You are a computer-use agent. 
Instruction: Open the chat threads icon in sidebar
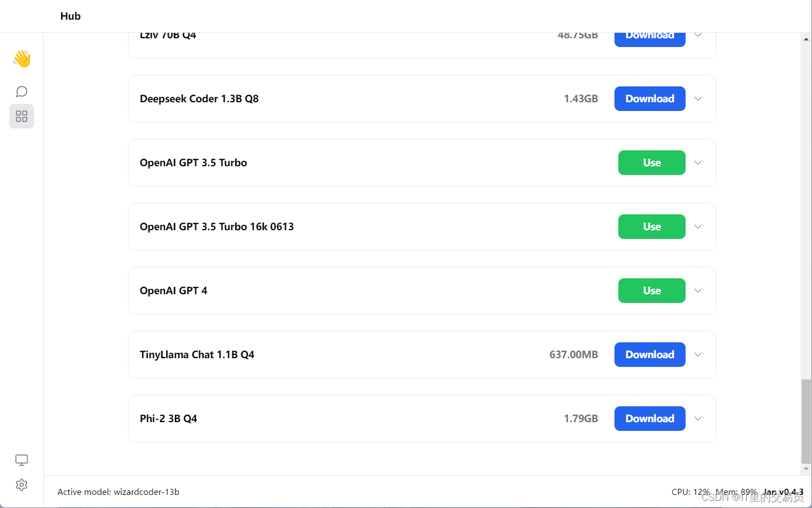(21, 91)
